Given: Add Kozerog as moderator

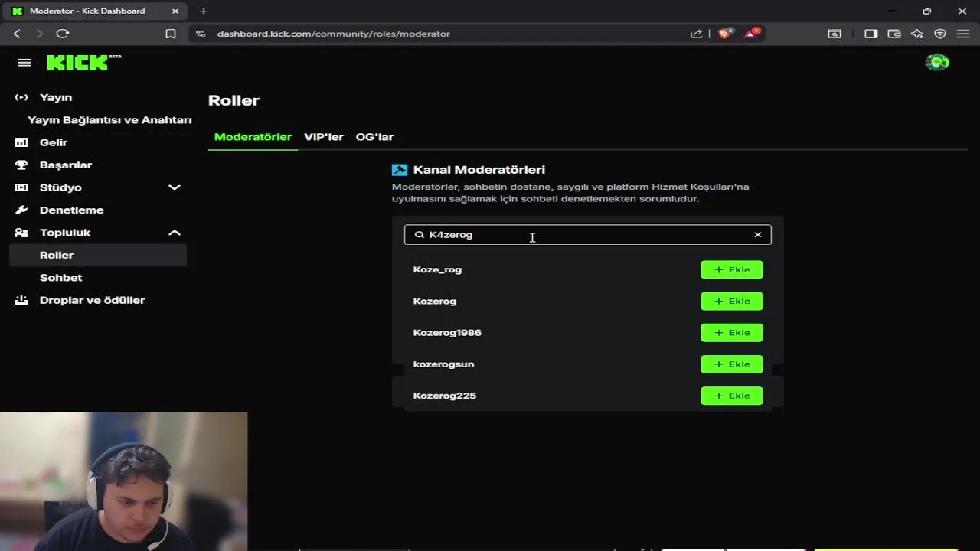Looking at the screenshot, I should click(731, 301).
